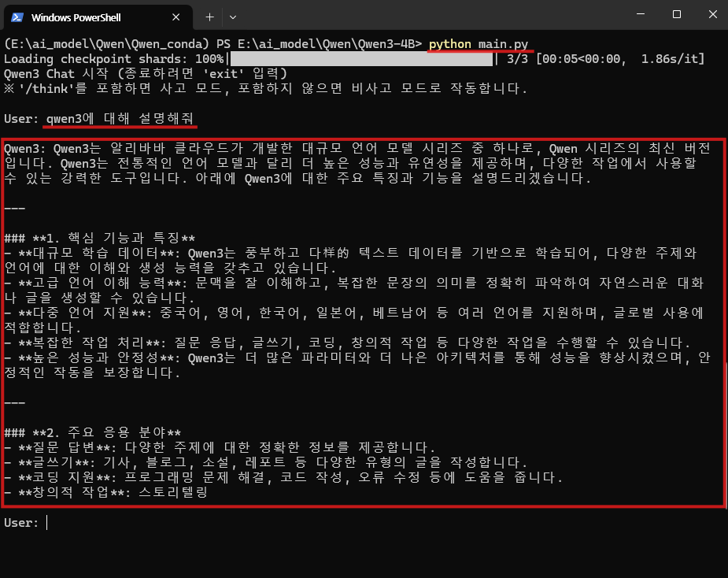
Task: Open a new terminal tab
Action: click(210, 17)
